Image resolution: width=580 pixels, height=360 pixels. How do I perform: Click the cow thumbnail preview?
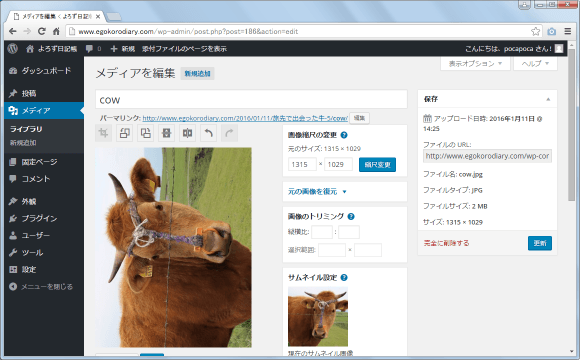(x=318, y=316)
